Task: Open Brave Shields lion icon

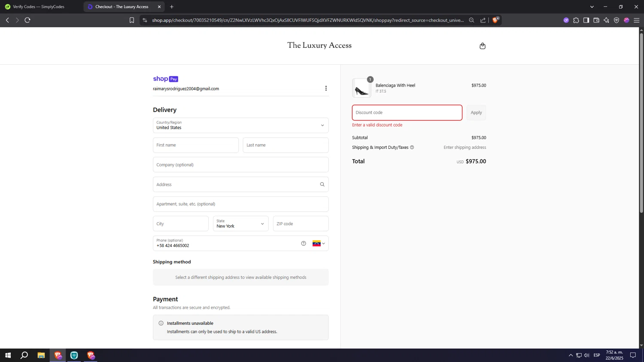Action: 495,20
